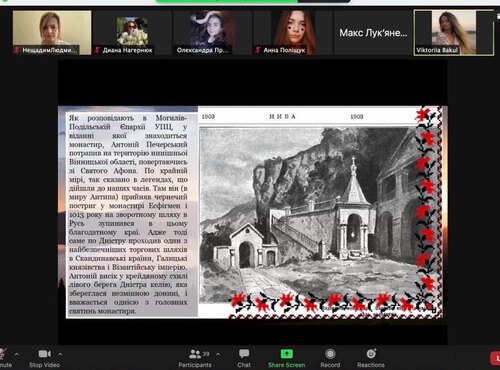Expand audio options arrow next to Mute

(x=17, y=354)
